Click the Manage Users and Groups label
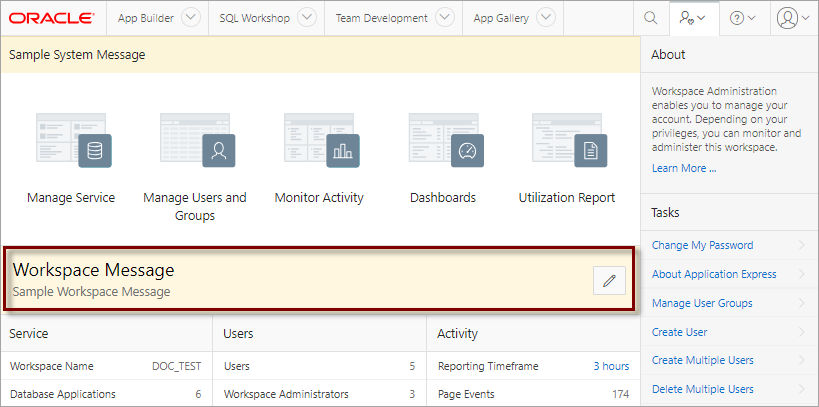The width and height of the screenshot is (819, 407). click(195, 206)
